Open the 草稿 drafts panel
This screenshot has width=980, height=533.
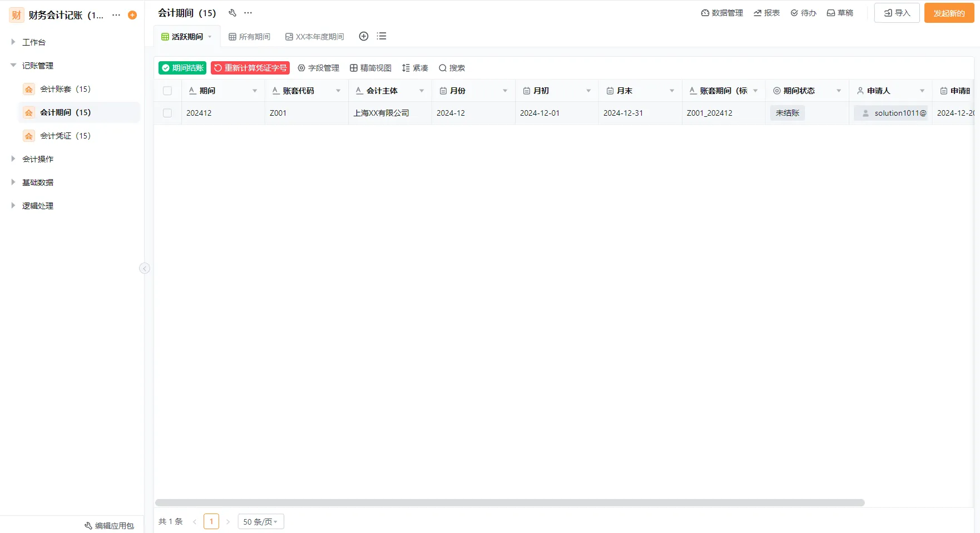[840, 12]
